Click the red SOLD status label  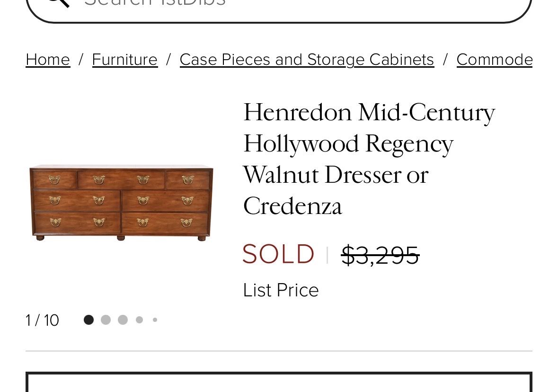[278, 254]
